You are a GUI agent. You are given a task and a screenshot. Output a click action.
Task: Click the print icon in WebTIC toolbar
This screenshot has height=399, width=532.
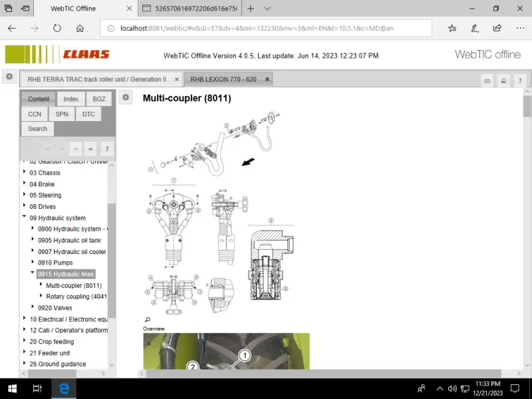503,80
